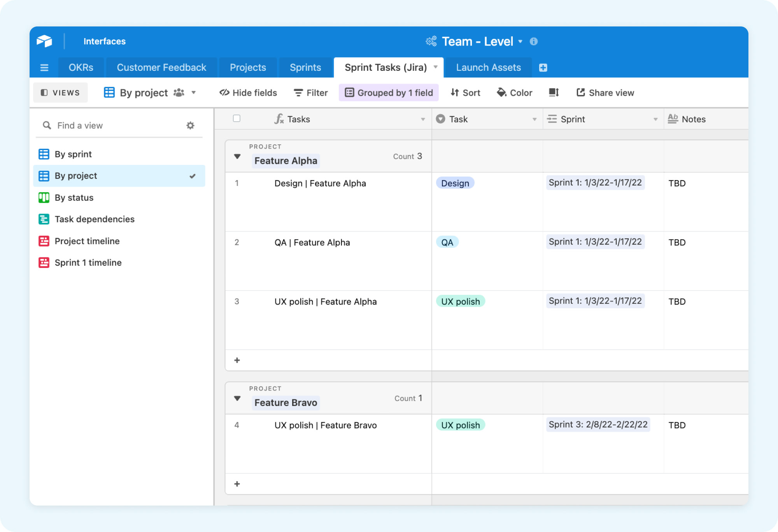This screenshot has height=532, width=778.
Task: Switch to the Customer Feedback tab
Action: click(161, 68)
